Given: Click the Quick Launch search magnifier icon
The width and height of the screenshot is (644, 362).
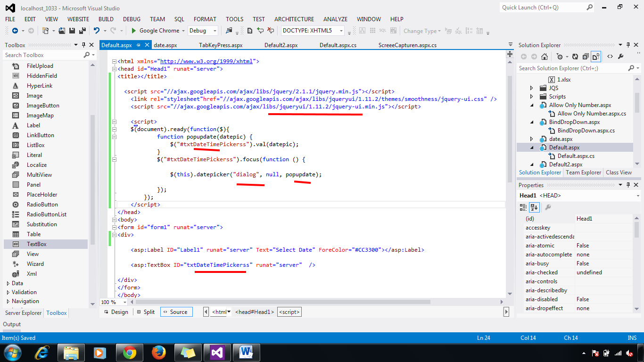Looking at the screenshot, I should tap(590, 7).
